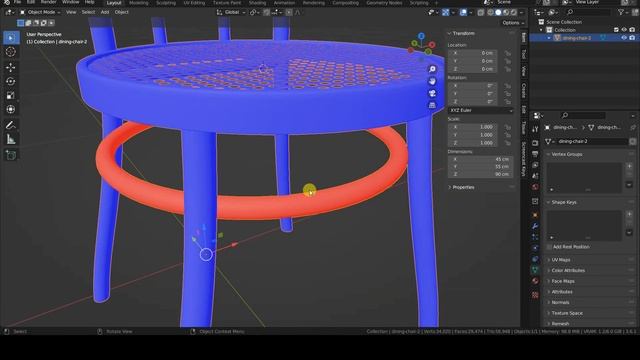
Task: Add a shape key with plus button
Action: click(x=629, y=215)
